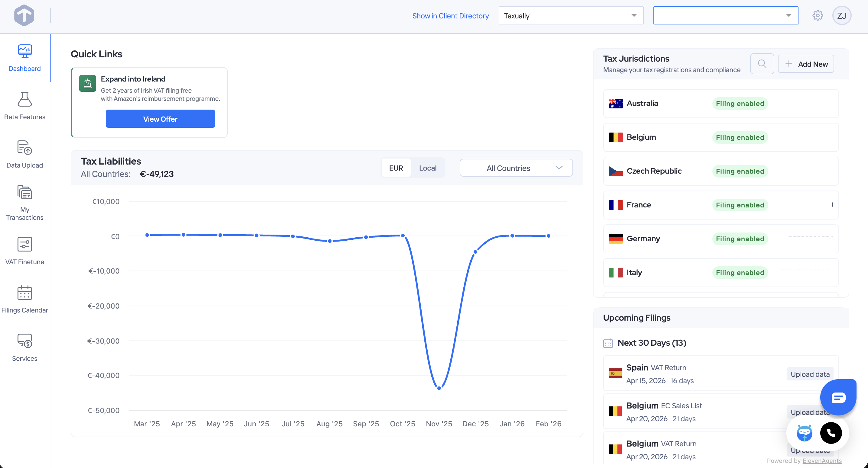
Task: Expand the Taxually product dropdown
Action: [571, 15]
